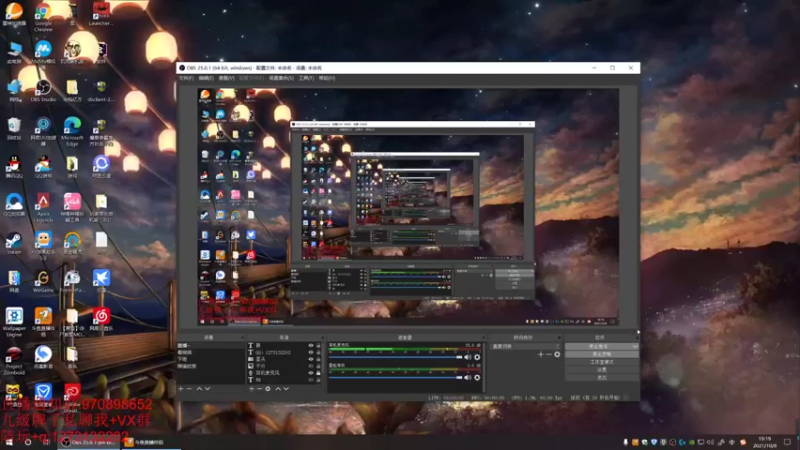Mute the second mixer audio channel

click(467, 378)
